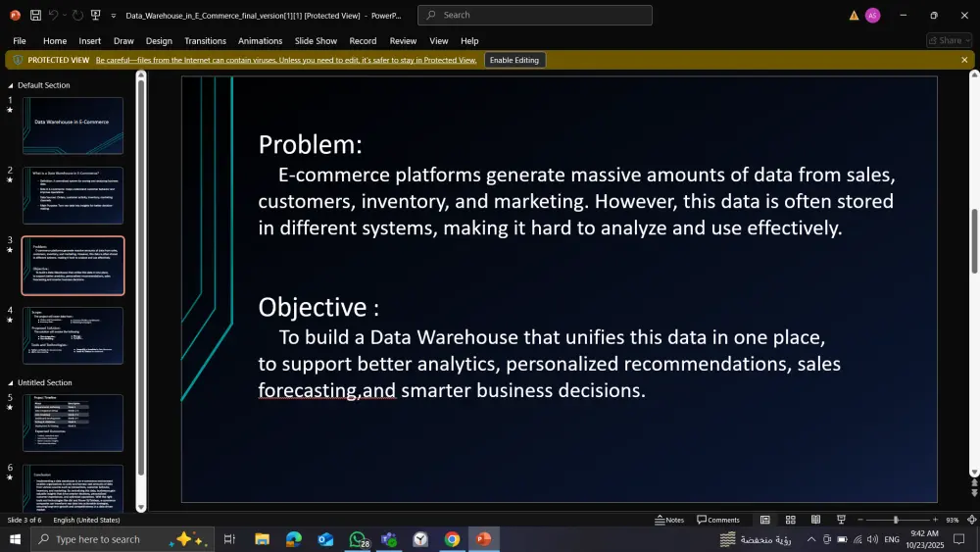Viewport: 980px width, 552px height.
Task: Switch to Normal view icon
Action: coord(765,520)
